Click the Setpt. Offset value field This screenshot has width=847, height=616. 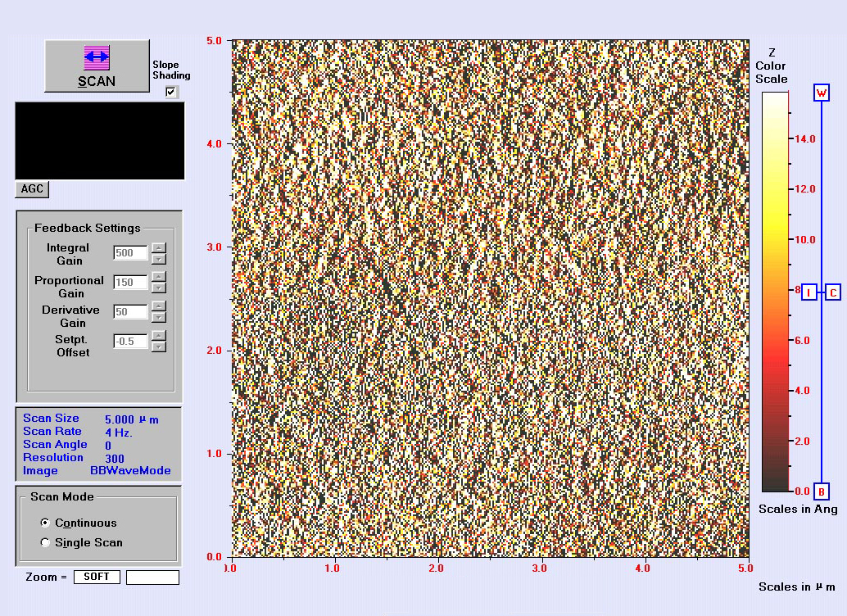coord(130,342)
